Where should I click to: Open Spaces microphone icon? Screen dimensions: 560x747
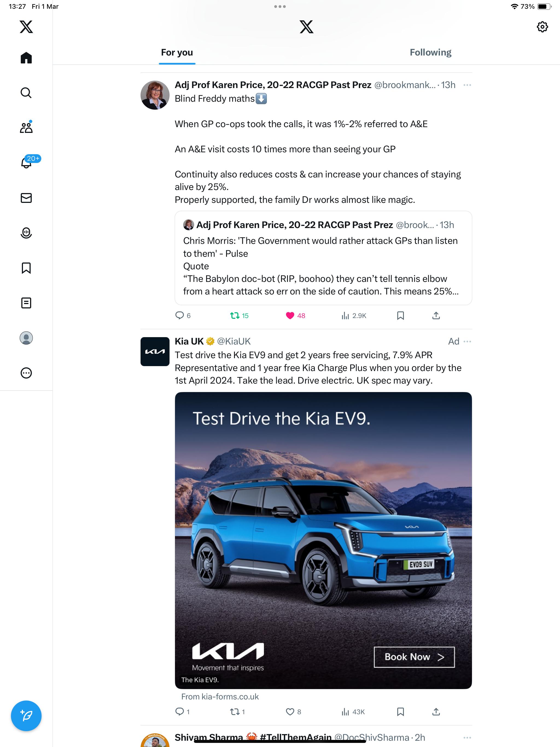pyautogui.click(x=26, y=233)
